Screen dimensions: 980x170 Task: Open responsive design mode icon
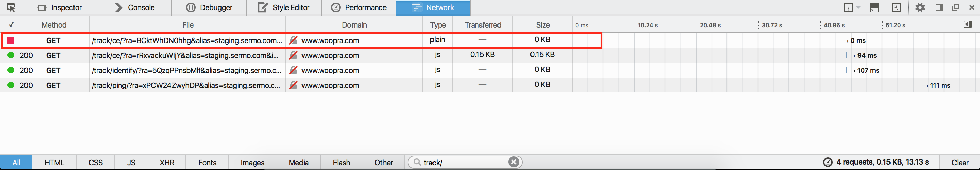[896, 7]
